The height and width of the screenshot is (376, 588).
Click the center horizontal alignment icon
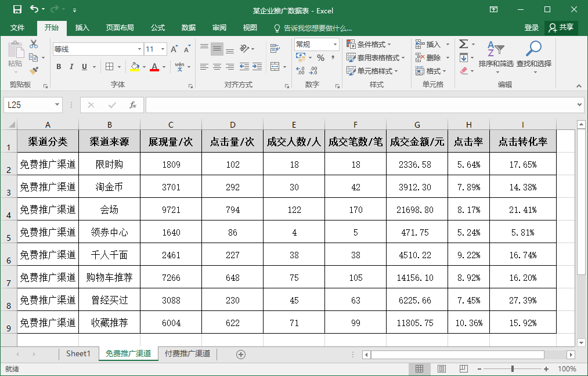[x=217, y=67]
